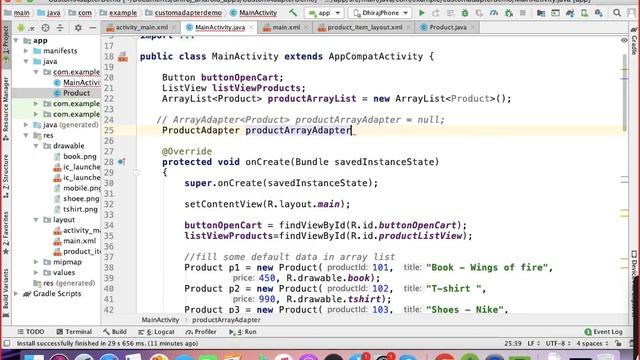Open the Profiler tool window
The width and height of the screenshot is (640, 360).
click(201, 332)
